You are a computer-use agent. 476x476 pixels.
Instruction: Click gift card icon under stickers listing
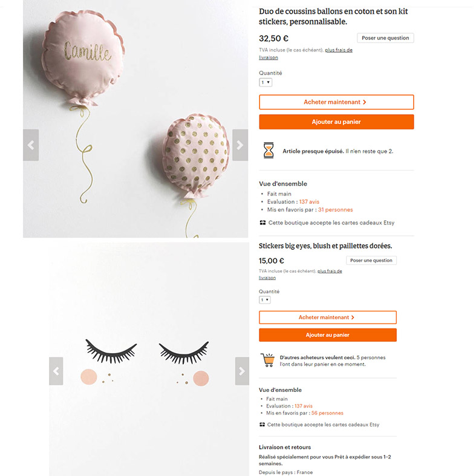[262, 425]
